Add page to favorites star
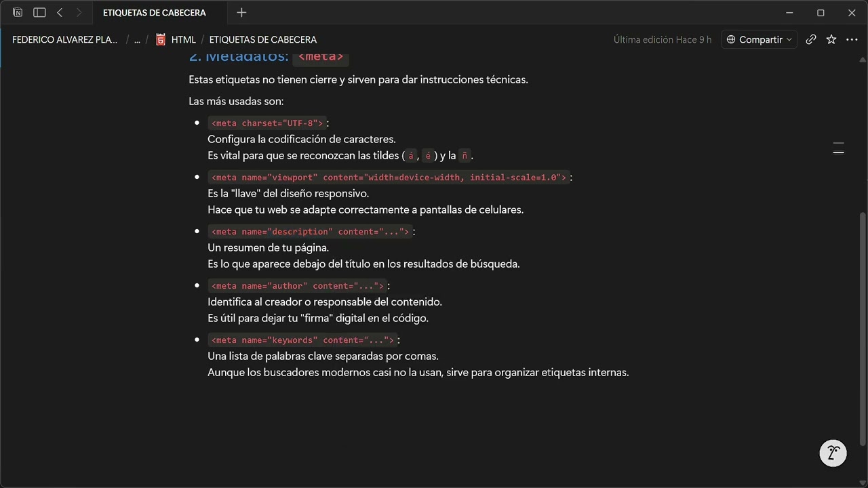Screen dimensions: 868x488 point(831,39)
